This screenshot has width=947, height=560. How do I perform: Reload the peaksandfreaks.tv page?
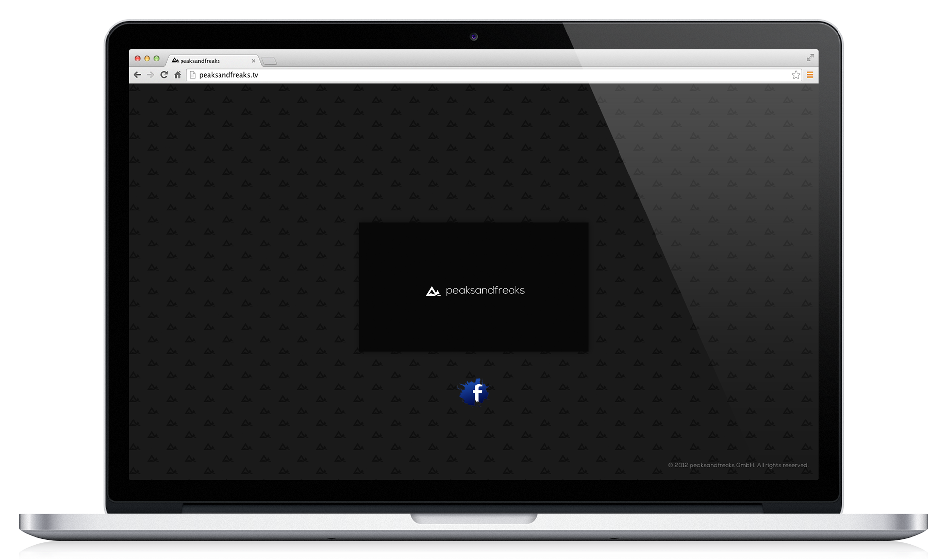coord(164,75)
